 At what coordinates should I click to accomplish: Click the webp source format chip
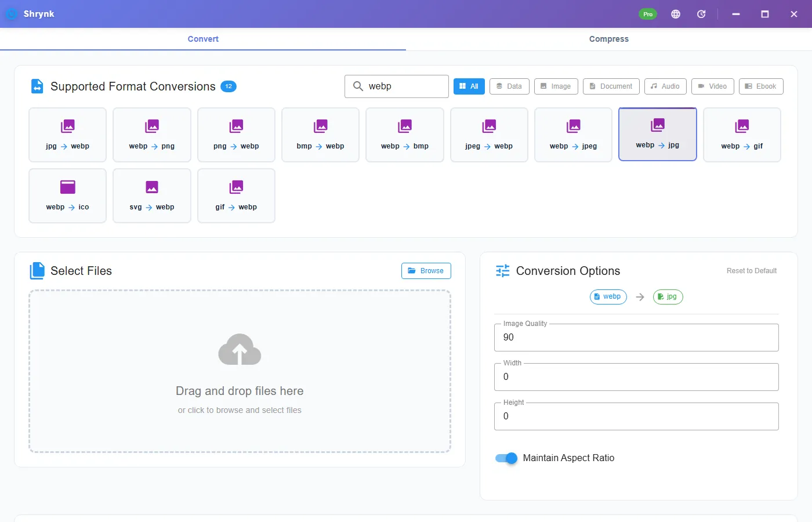click(x=608, y=297)
